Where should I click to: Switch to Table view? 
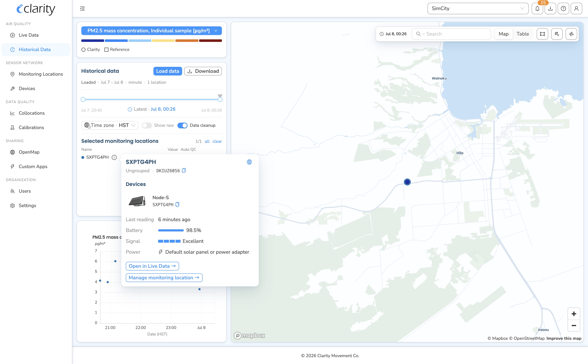pos(522,34)
